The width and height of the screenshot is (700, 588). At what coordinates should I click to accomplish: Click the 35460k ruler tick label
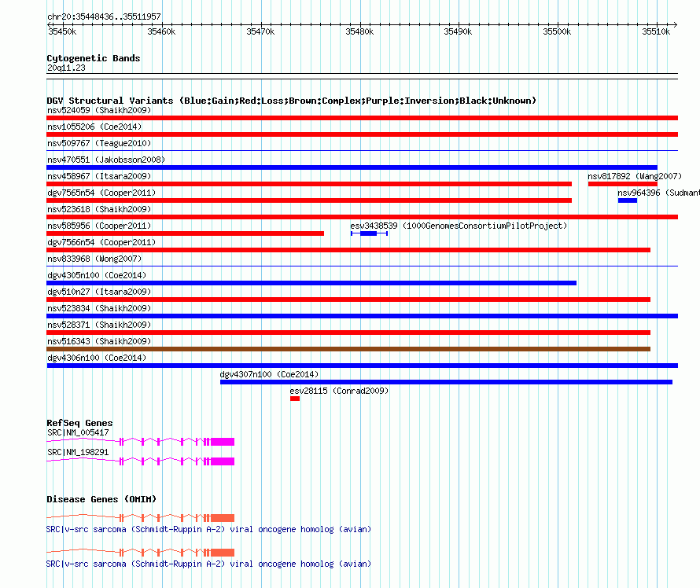click(x=161, y=31)
